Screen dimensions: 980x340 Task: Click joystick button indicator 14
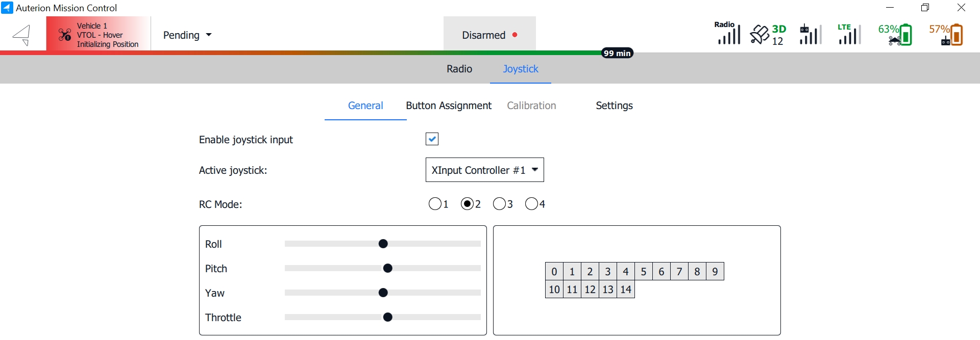626,290
